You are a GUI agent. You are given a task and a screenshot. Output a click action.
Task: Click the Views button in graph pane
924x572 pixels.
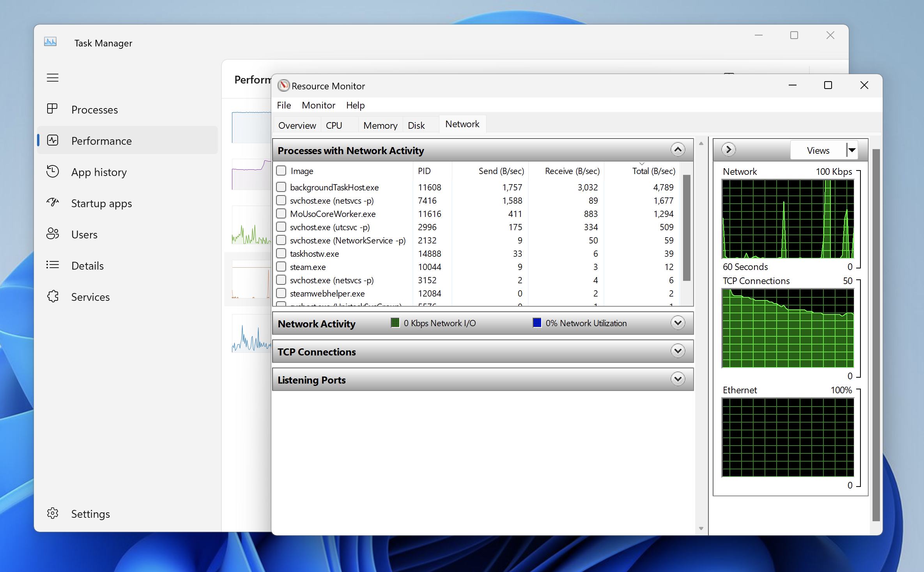[818, 150]
